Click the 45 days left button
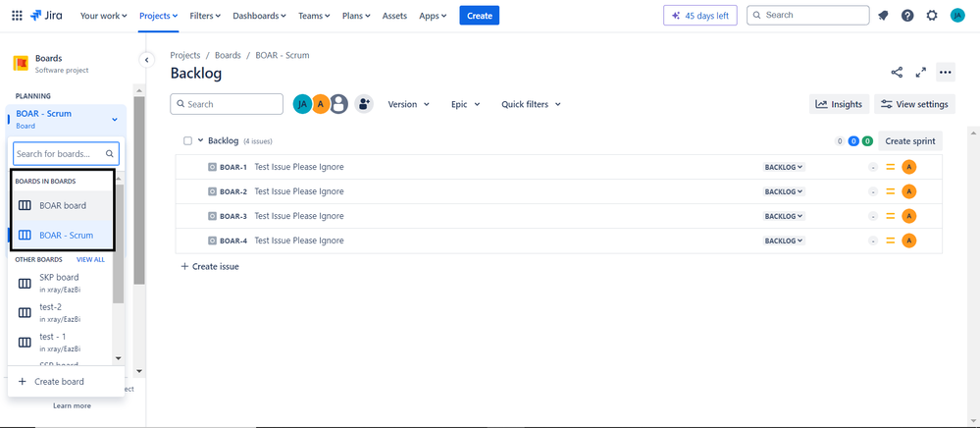 [700, 16]
